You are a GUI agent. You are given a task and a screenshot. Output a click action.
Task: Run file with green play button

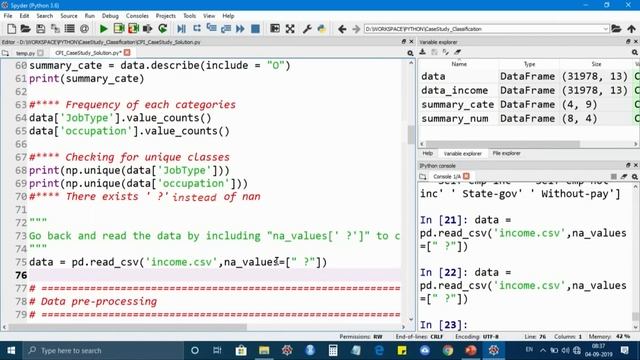click(104, 29)
